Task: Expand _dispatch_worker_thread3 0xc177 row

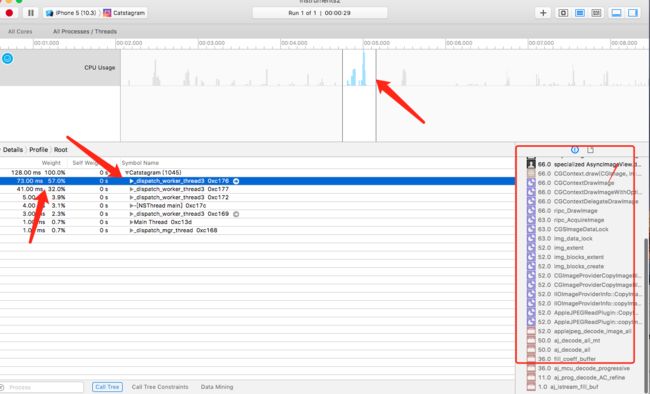Action: pos(131,189)
